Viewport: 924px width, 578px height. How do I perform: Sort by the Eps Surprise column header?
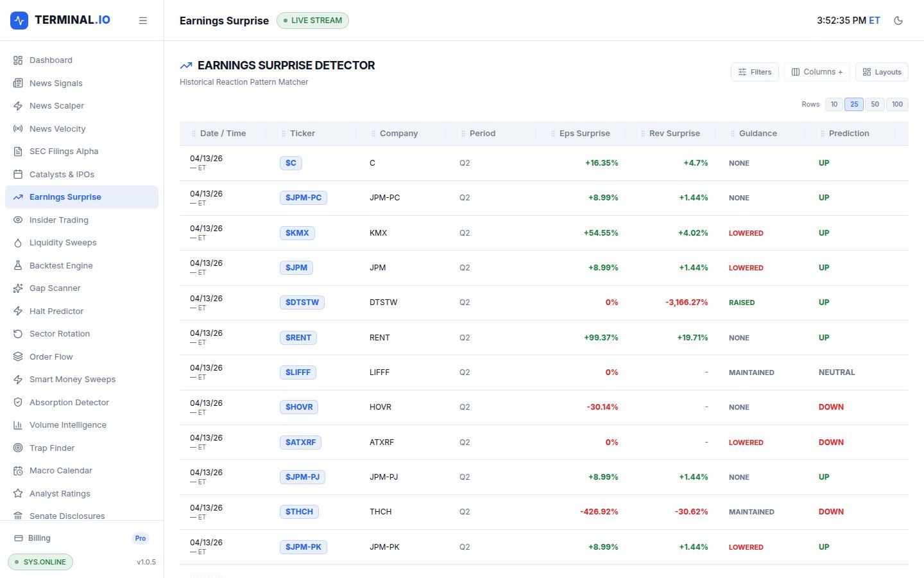(x=585, y=134)
